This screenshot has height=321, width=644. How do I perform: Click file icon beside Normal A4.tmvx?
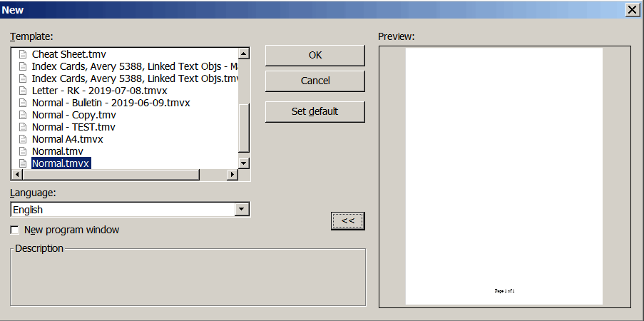[x=22, y=139]
